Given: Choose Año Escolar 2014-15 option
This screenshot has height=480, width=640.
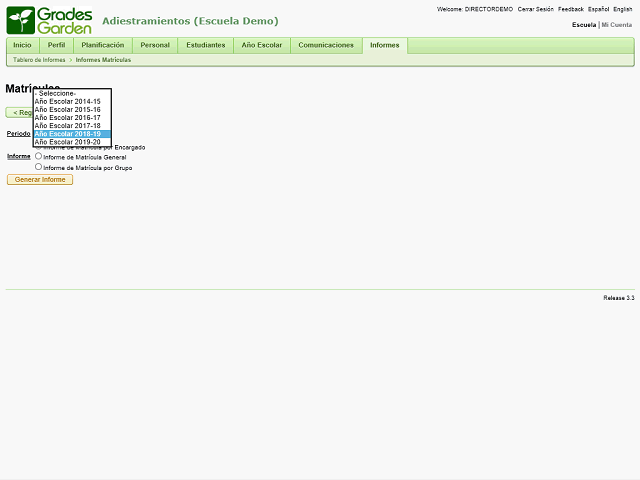Looking at the screenshot, I should pyautogui.click(x=67, y=101).
